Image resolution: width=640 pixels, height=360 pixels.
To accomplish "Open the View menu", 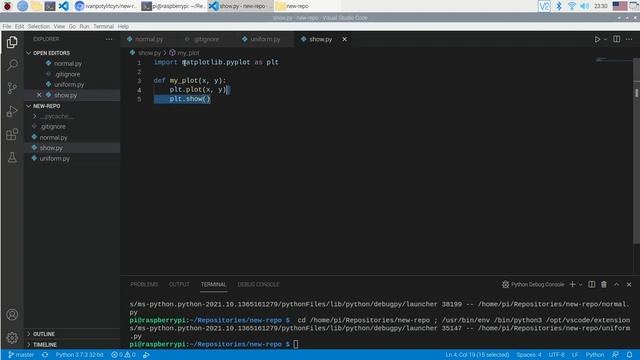I will [59, 26].
